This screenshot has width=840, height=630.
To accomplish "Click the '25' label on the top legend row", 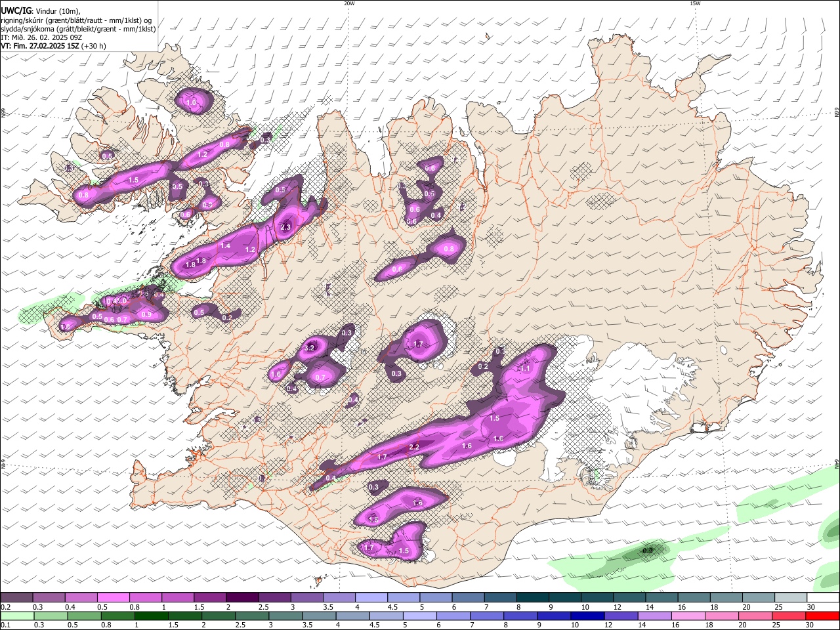I will 779,607.
